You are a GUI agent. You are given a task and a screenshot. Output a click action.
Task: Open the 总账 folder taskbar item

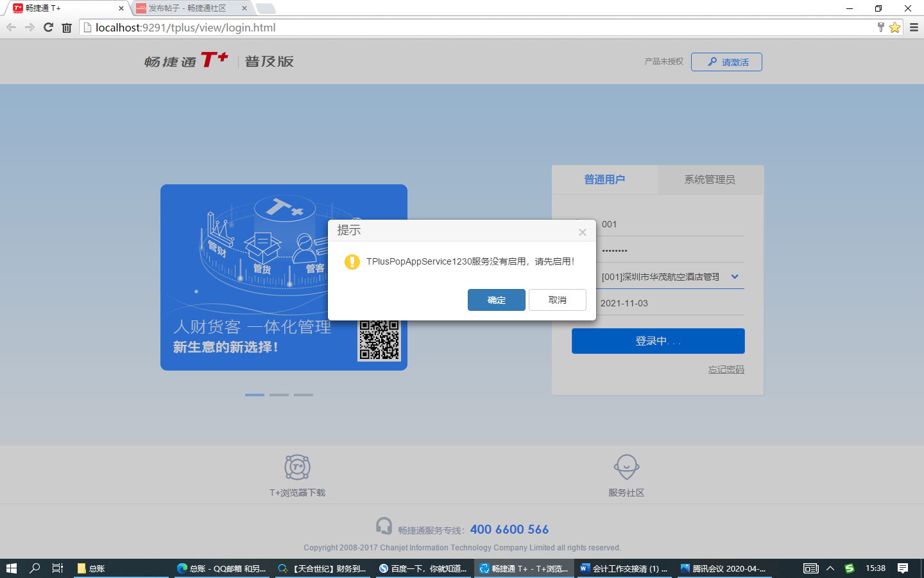pos(121,568)
